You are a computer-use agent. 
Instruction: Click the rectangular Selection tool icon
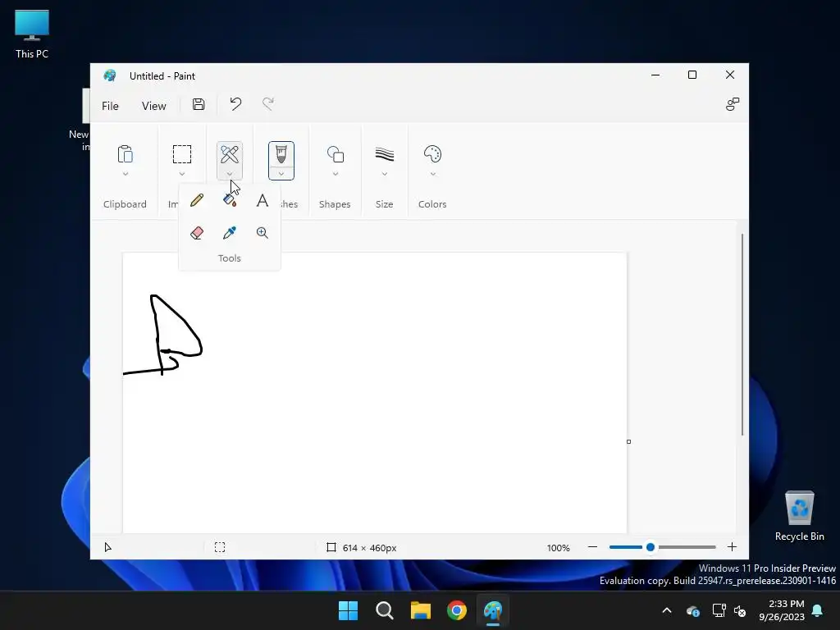pyautogui.click(x=182, y=154)
